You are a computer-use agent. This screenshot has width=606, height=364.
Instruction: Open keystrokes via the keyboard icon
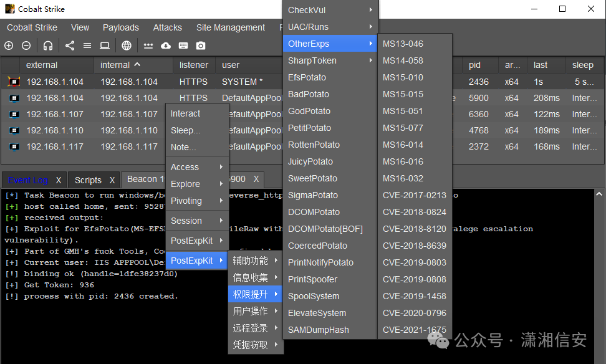click(x=183, y=45)
